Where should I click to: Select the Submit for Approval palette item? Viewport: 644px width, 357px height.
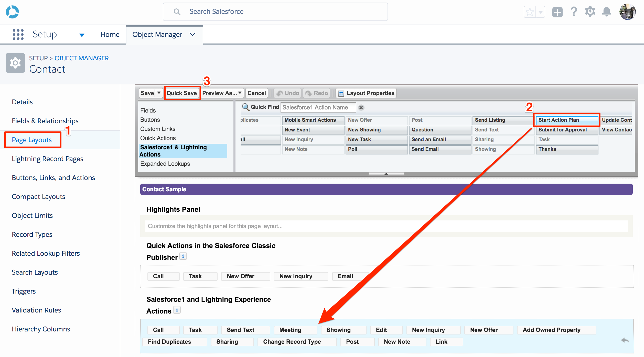coord(567,130)
